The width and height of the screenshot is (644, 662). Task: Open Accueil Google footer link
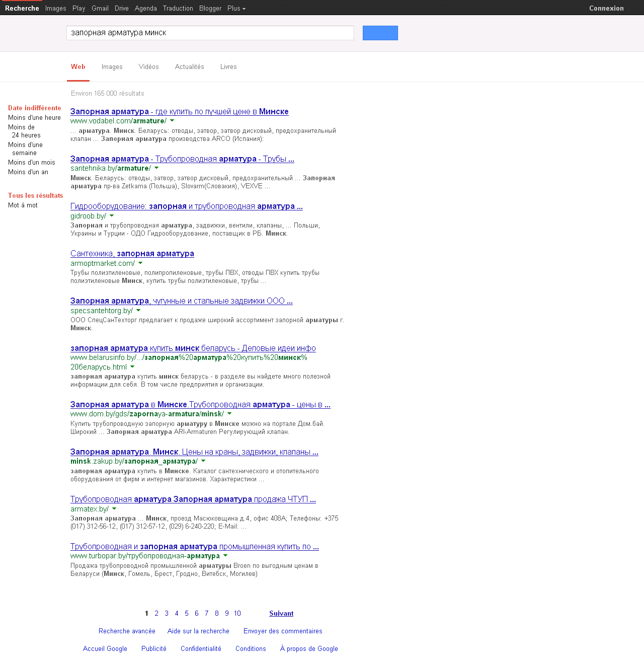(x=105, y=648)
